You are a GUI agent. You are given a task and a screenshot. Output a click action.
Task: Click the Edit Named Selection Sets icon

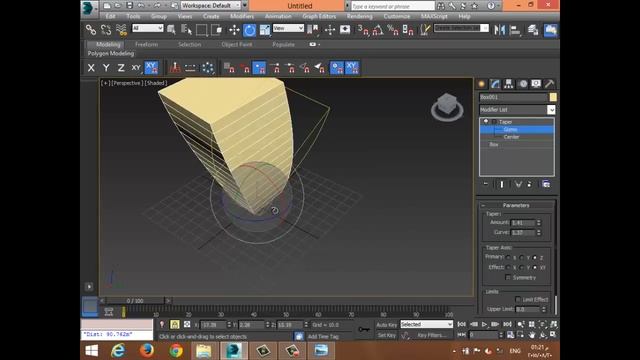tap(425, 30)
